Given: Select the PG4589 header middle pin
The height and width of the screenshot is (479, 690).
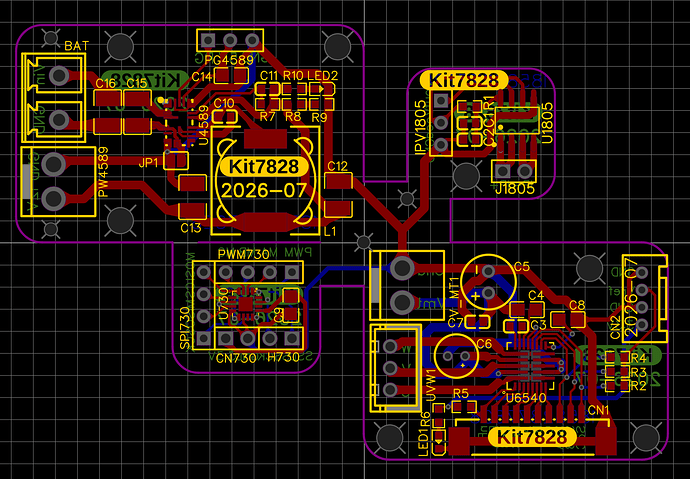Looking at the screenshot, I should coord(230,40).
